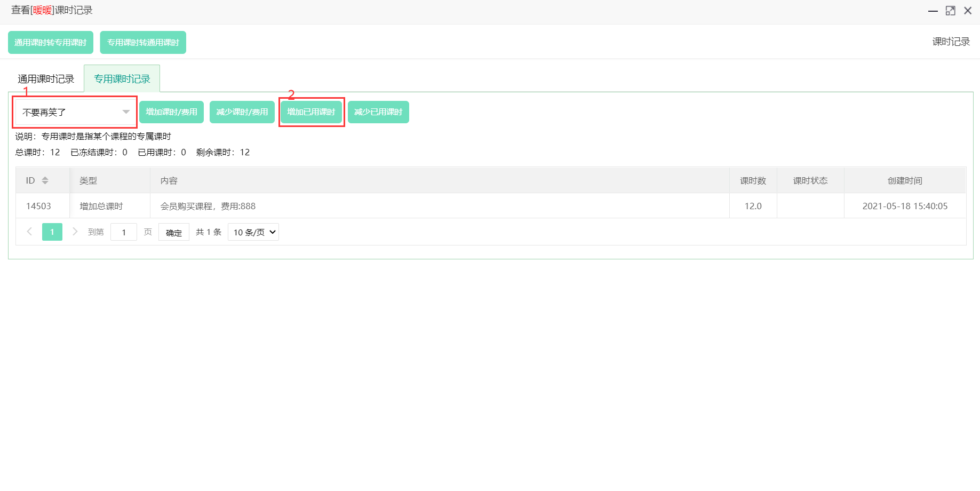Open the 10 条/页 page size dropdown
This screenshot has width=980, height=491.
coord(253,232)
